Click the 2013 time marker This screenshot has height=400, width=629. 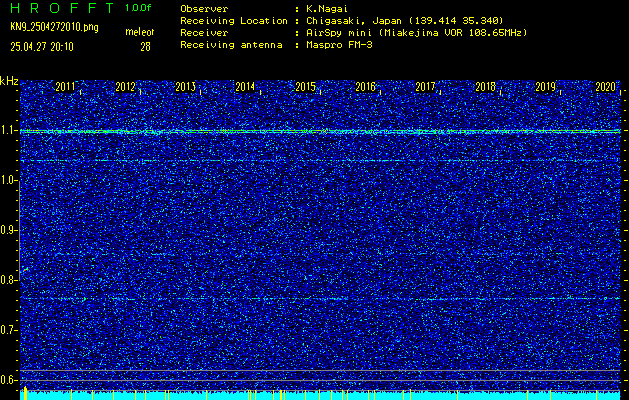tap(185, 87)
